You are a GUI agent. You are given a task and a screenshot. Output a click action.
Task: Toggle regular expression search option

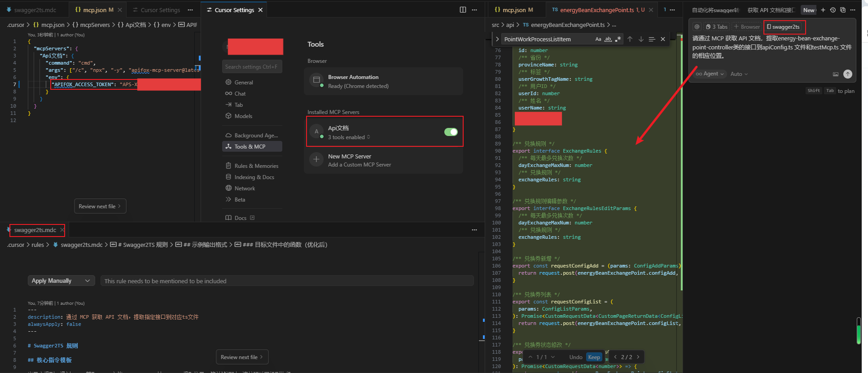pos(618,39)
